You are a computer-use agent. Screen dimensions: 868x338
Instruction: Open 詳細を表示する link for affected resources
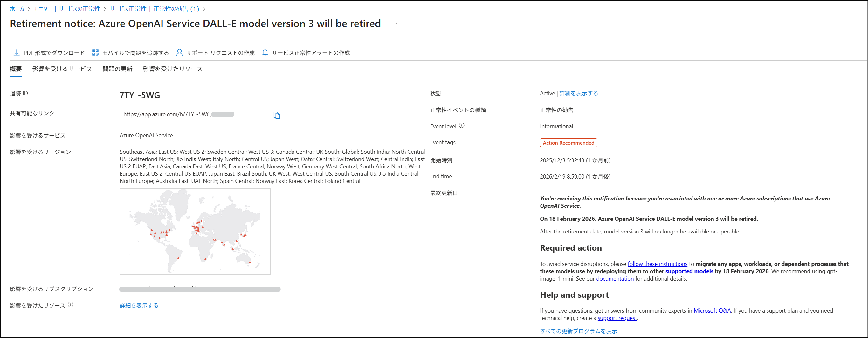[139, 305]
